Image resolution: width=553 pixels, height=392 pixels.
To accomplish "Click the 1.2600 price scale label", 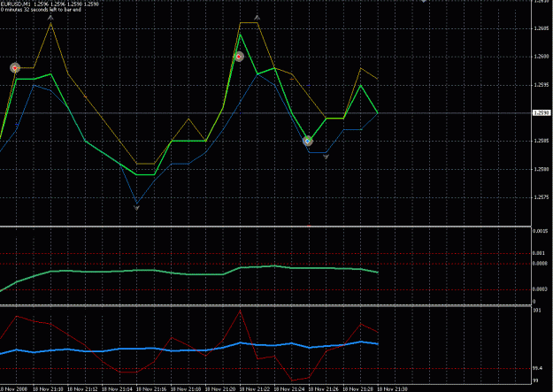I will [541, 57].
